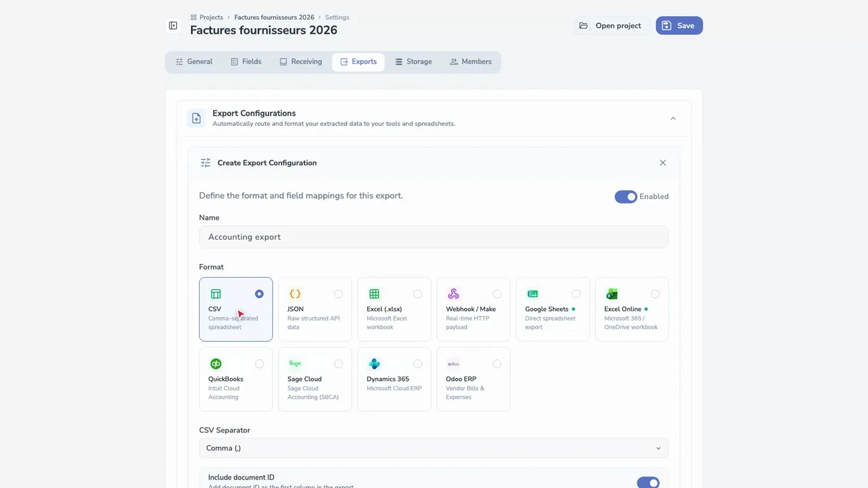The width and height of the screenshot is (868, 488).
Task: Click the QuickBooks logo icon
Action: [x=216, y=364]
